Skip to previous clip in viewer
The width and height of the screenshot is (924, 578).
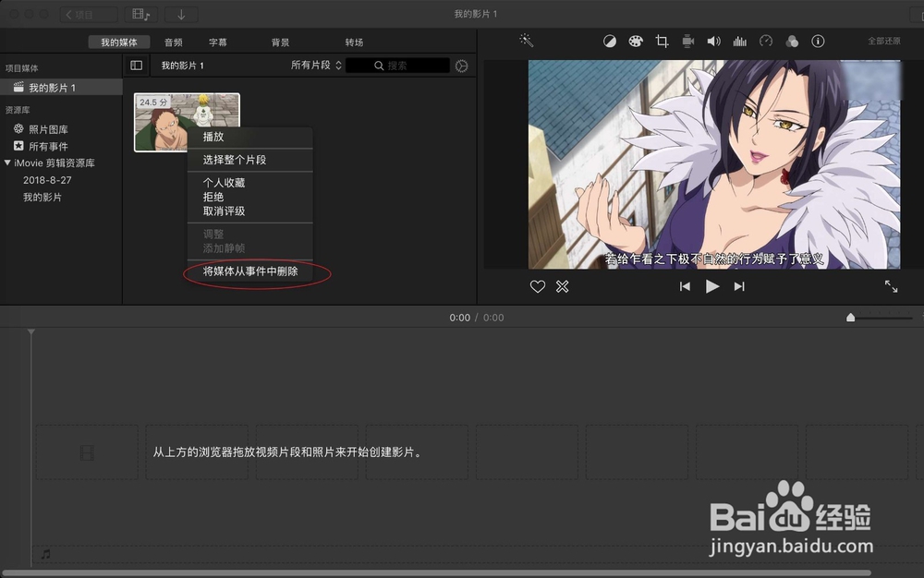(x=685, y=286)
